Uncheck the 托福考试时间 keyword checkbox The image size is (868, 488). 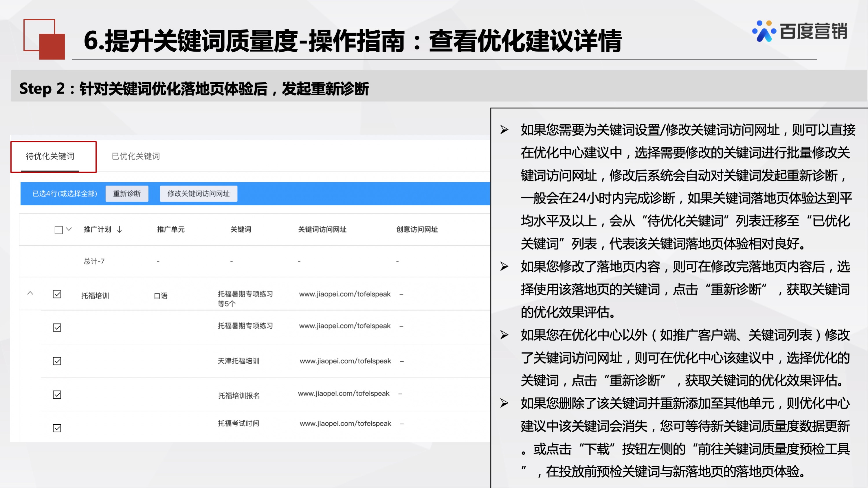(57, 428)
